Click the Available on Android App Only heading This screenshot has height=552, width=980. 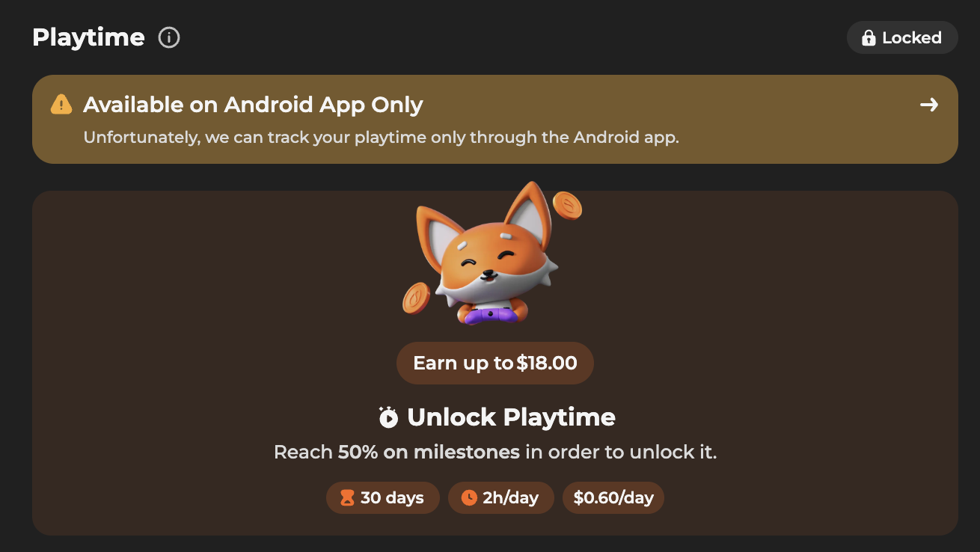pos(253,105)
